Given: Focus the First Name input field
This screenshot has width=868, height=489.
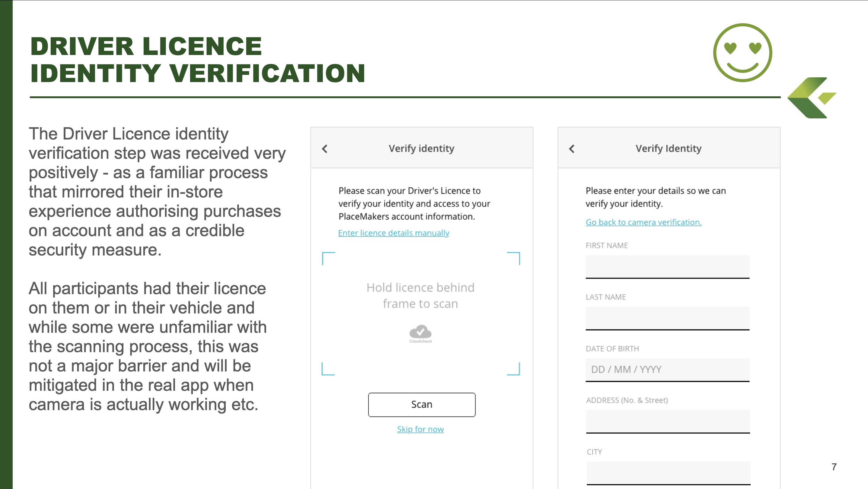Looking at the screenshot, I should click(x=667, y=266).
